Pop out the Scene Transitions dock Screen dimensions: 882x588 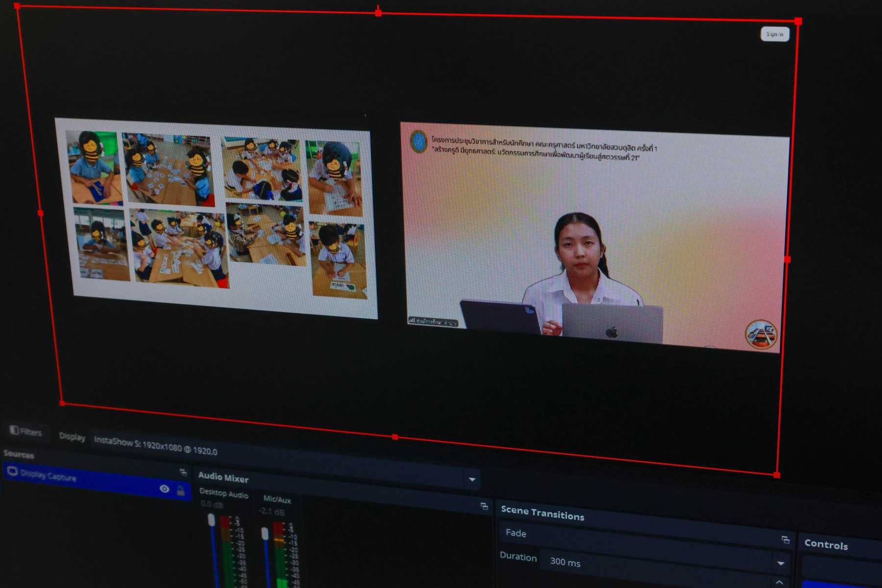pos(785,539)
